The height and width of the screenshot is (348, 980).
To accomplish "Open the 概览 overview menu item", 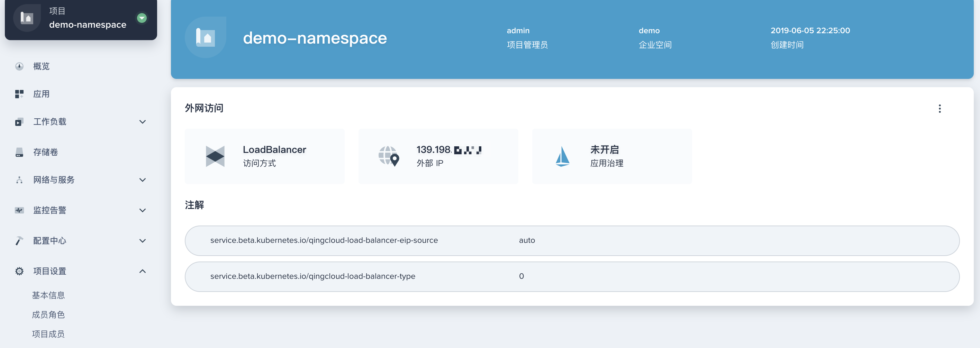I will (x=41, y=66).
